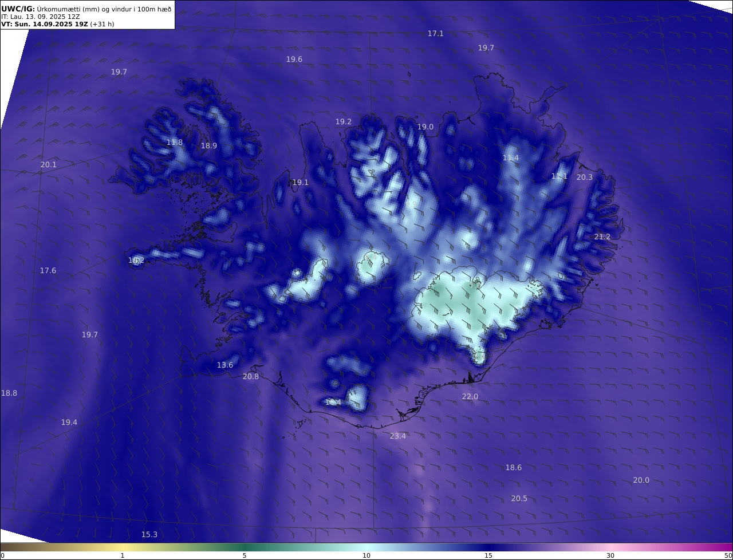The height and width of the screenshot is (560, 733).
Task: Select the 20.8 value label
Action: (x=251, y=377)
